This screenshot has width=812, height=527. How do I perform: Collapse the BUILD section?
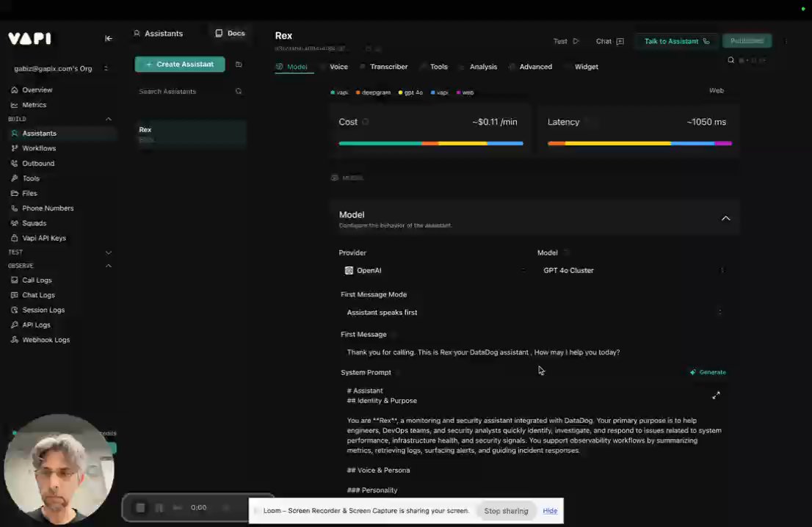pos(108,119)
